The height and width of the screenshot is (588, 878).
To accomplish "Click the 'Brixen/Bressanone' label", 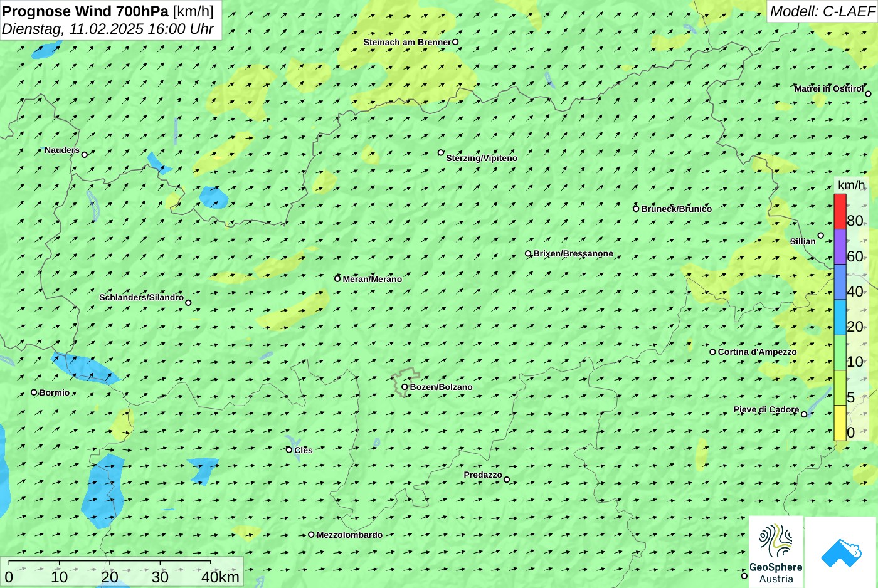I will point(573,253).
